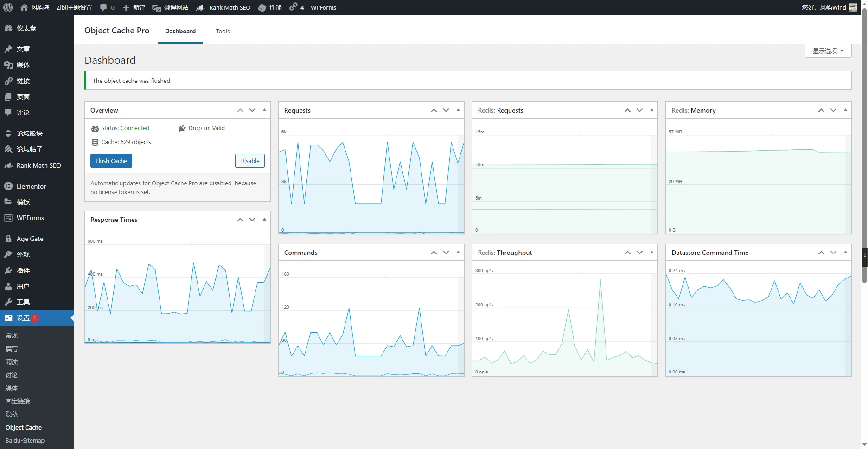Open the Elementor sidebar menu item
This screenshot has height=449, width=868.
click(31, 186)
